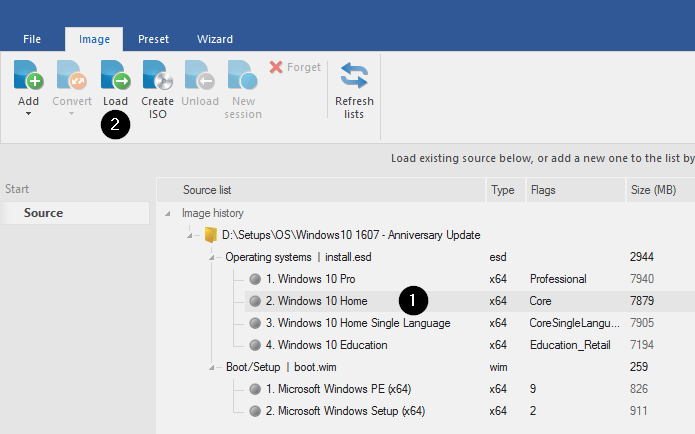The height and width of the screenshot is (434, 695).
Task: Click status dot of Microsoft Windows PE (x64)
Action: click(255, 389)
